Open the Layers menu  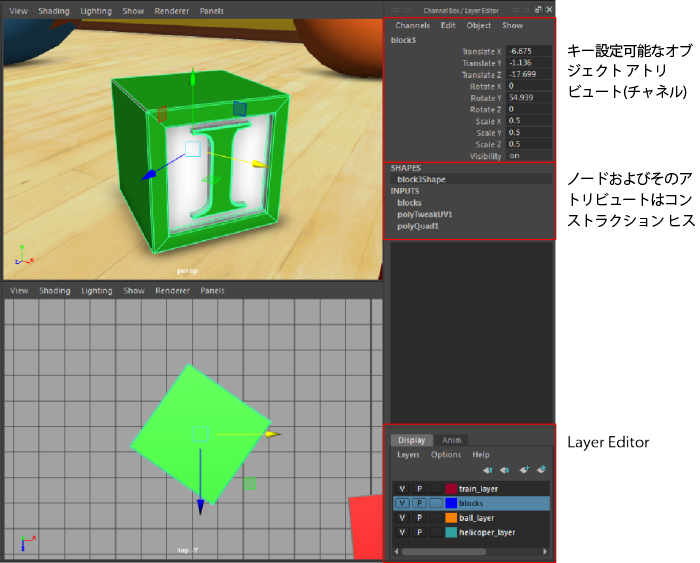(x=408, y=455)
